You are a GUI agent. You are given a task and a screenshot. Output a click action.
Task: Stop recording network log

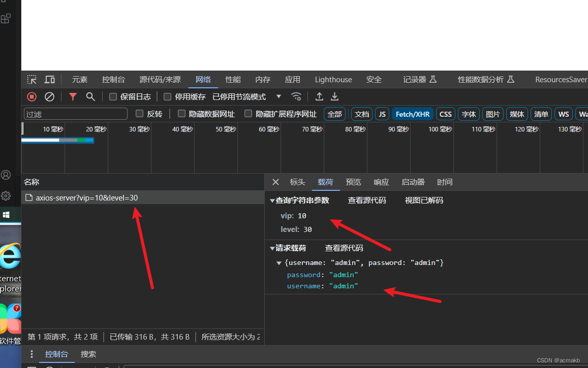32,97
